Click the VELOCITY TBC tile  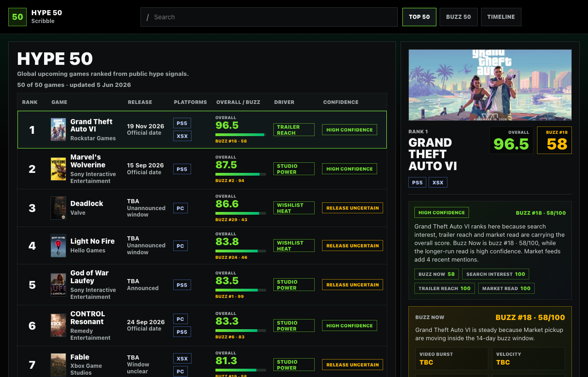click(528, 359)
